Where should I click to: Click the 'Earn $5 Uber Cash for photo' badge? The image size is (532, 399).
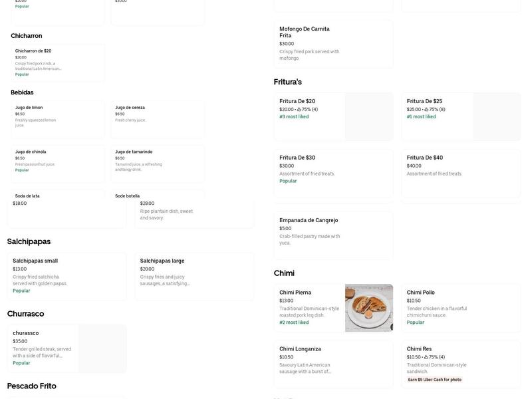432,378
